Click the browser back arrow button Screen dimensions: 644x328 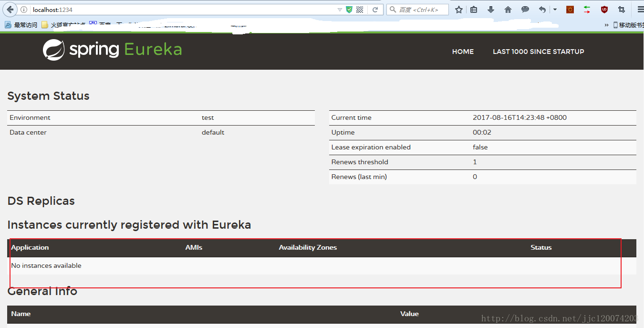tap(10, 10)
